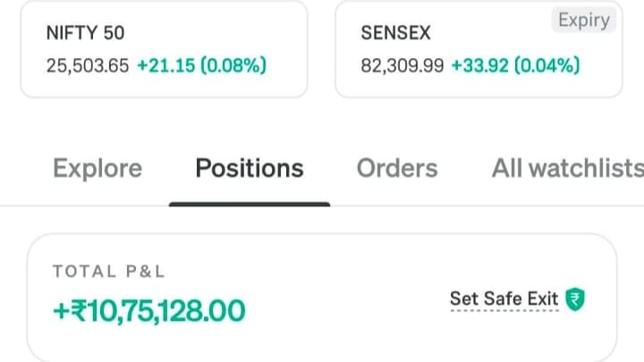Viewport: 644px width, 362px height.
Task: Click the TOTAL P&L label
Action: tap(109, 272)
